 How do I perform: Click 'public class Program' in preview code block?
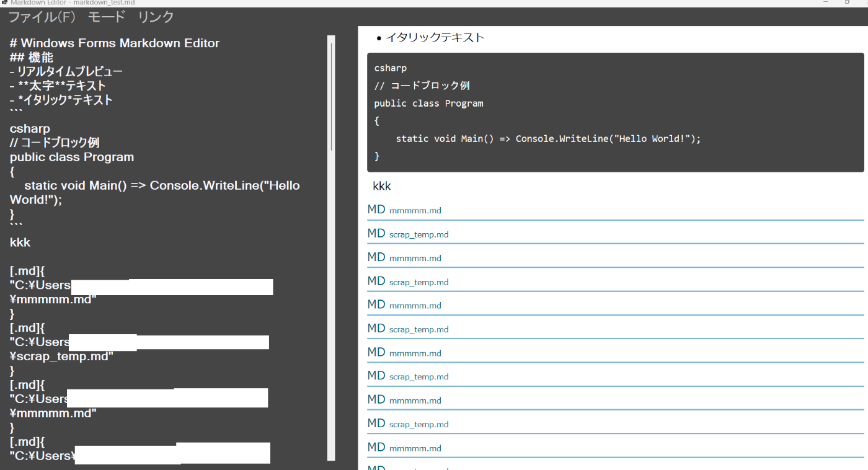(x=428, y=103)
